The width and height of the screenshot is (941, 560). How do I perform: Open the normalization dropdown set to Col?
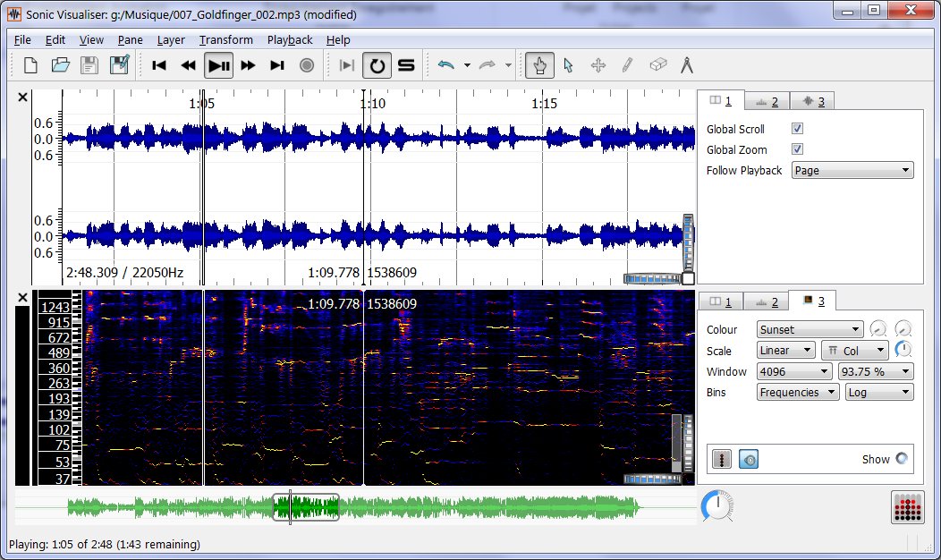855,350
